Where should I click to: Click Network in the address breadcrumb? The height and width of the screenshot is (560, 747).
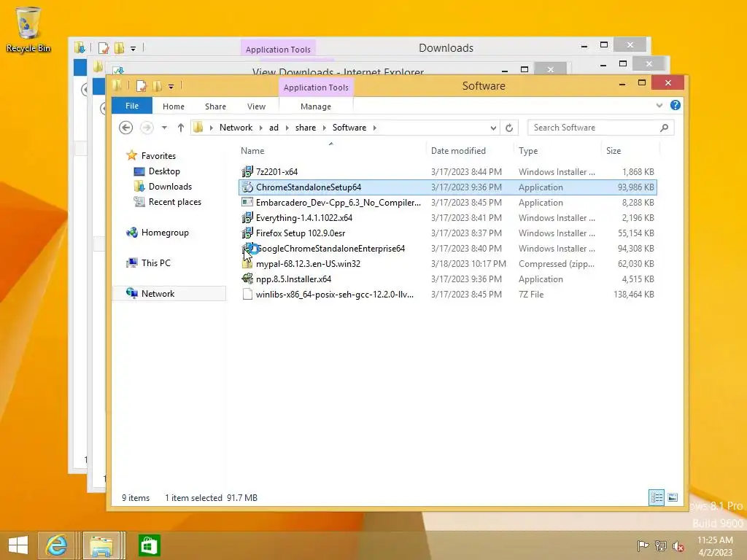[x=236, y=128]
